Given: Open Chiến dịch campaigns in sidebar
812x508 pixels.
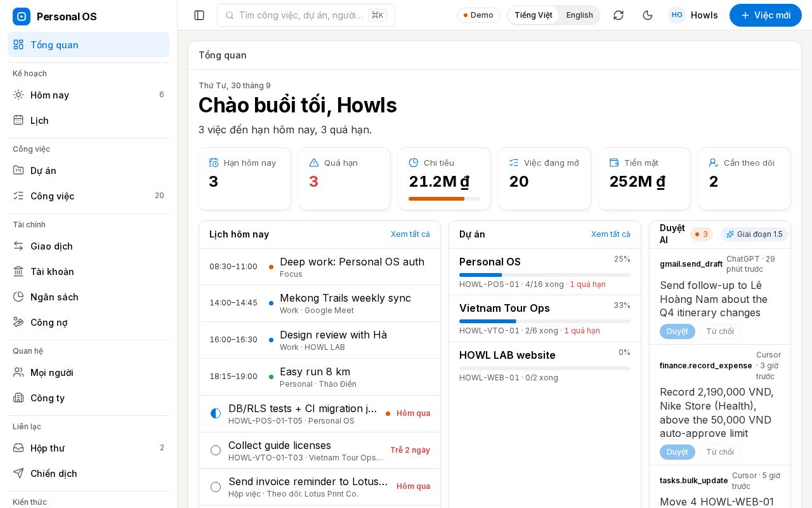Looking at the screenshot, I should [88, 474].
